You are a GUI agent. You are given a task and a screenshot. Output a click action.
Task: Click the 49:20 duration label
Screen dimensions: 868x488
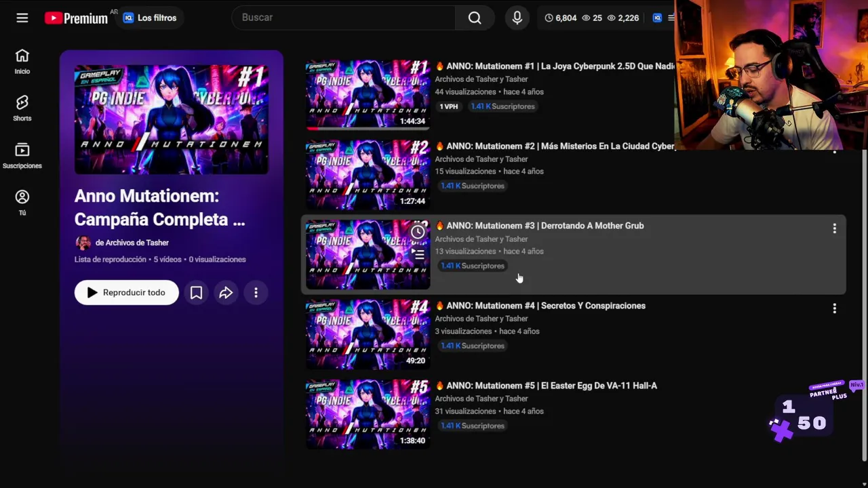click(x=416, y=361)
